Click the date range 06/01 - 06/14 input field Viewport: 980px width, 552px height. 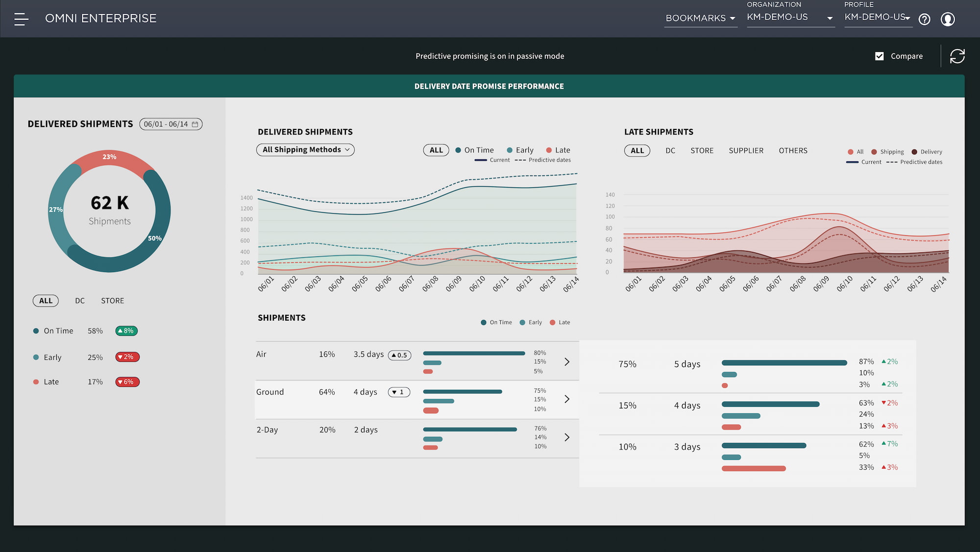[x=171, y=124]
